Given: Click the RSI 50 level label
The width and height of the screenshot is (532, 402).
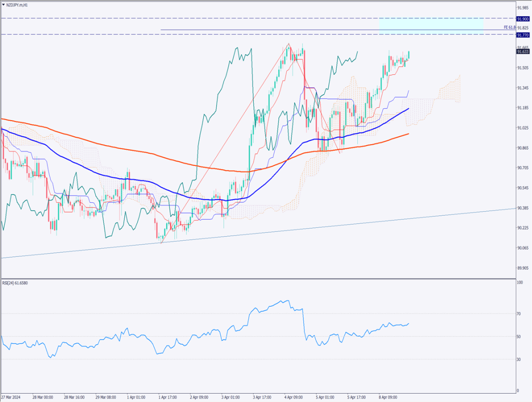Looking at the screenshot, I should coord(519,336).
